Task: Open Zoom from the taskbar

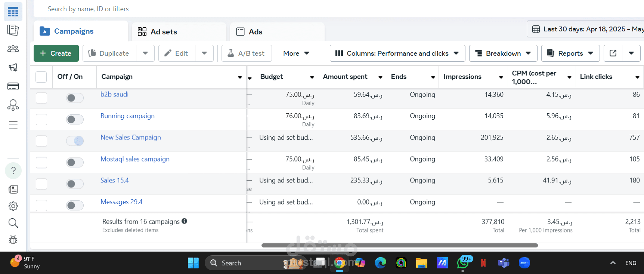Action: (x=524, y=263)
